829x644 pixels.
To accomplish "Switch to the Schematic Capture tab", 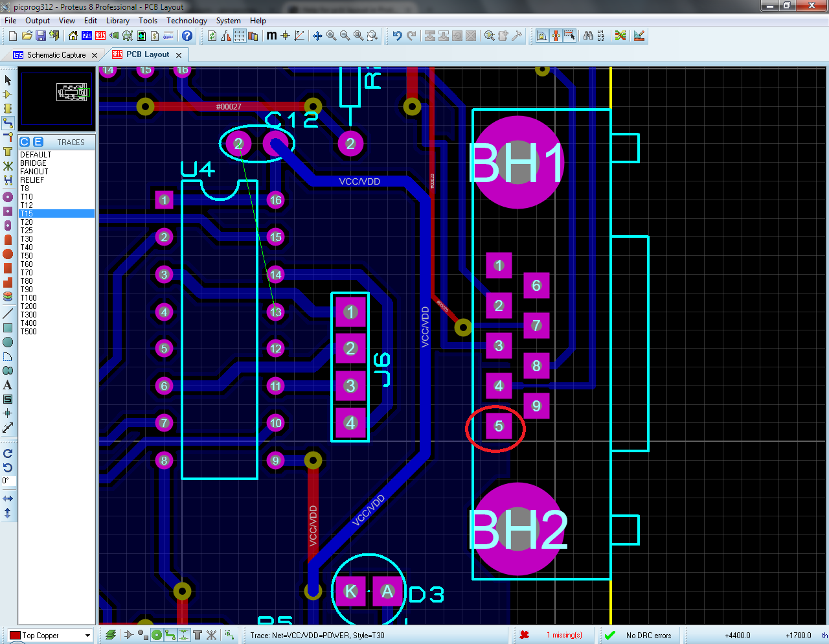I will click(55, 55).
